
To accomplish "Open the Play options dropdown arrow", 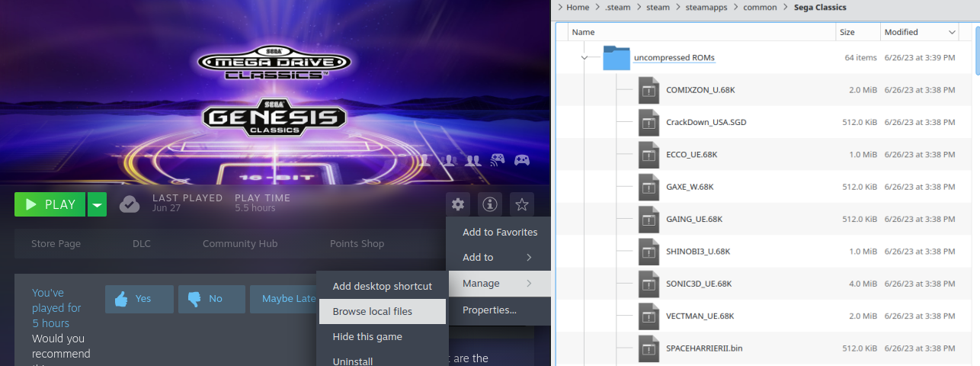I will (x=97, y=204).
